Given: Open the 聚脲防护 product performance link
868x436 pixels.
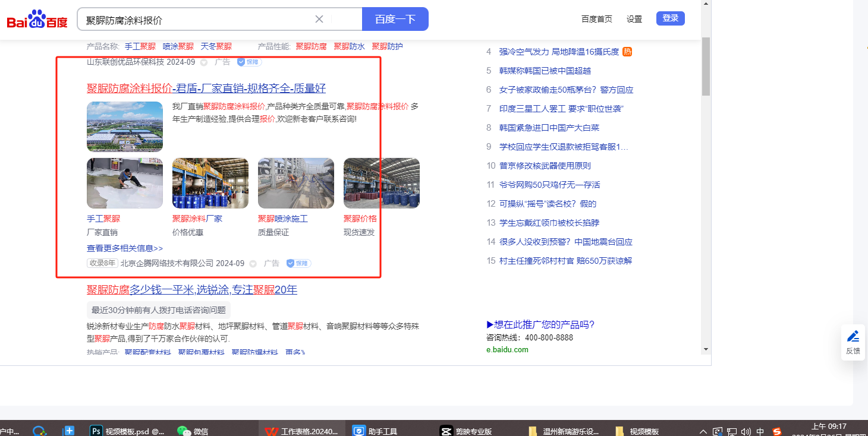Looking at the screenshot, I should coord(388,46).
